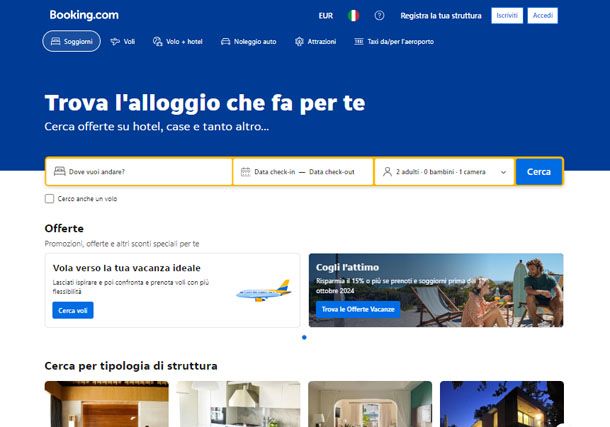Click Cerca per tipologia di struttura heading
The width and height of the screenshot is (610, 427).
coord(131,366)
